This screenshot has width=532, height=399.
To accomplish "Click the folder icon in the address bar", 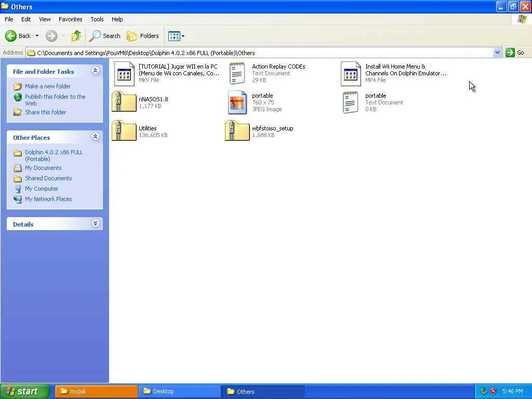I will click(x=31, y=53).
